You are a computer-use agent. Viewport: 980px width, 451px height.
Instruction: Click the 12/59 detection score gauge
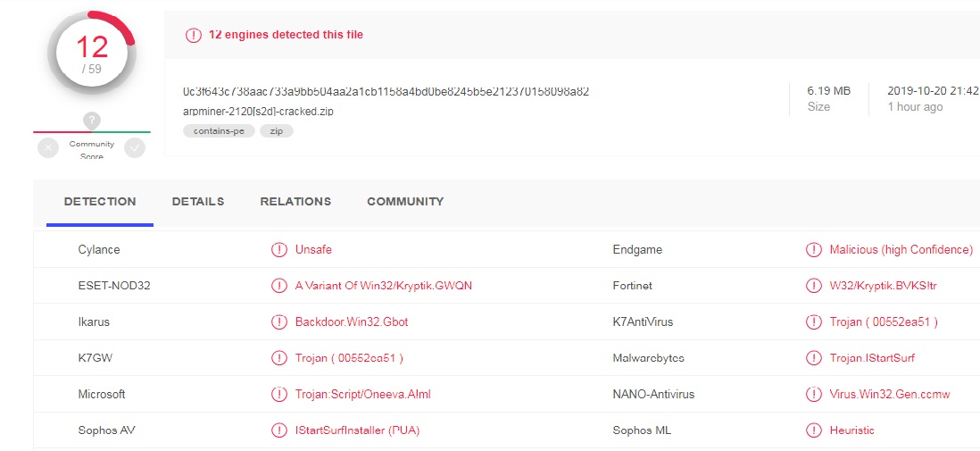click(92, 54)
